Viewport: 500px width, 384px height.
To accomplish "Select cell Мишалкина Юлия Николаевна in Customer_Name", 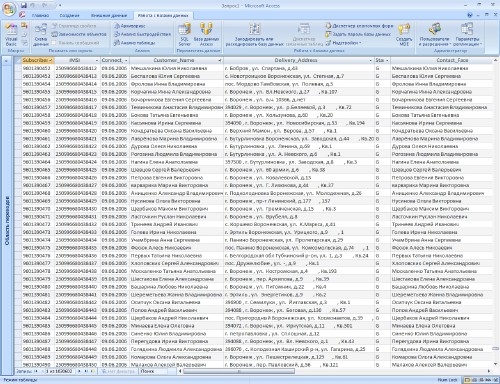I will (x=177, y=68).
